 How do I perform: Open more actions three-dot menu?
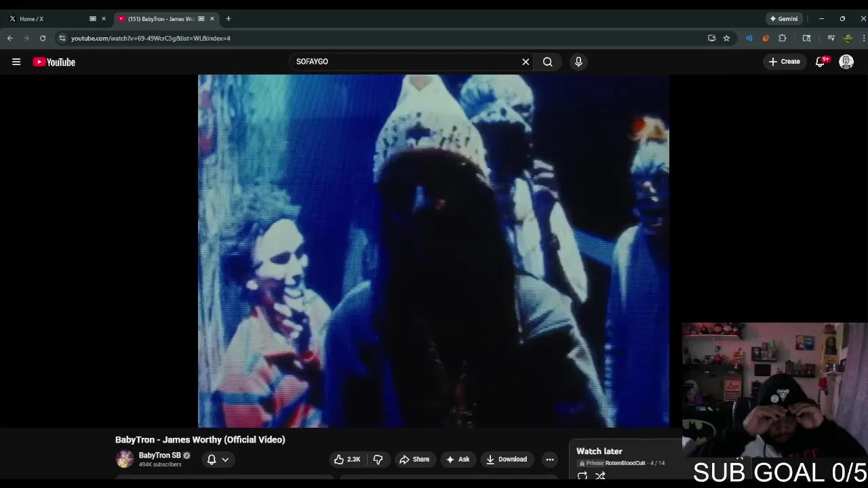[x=550, y=460]
